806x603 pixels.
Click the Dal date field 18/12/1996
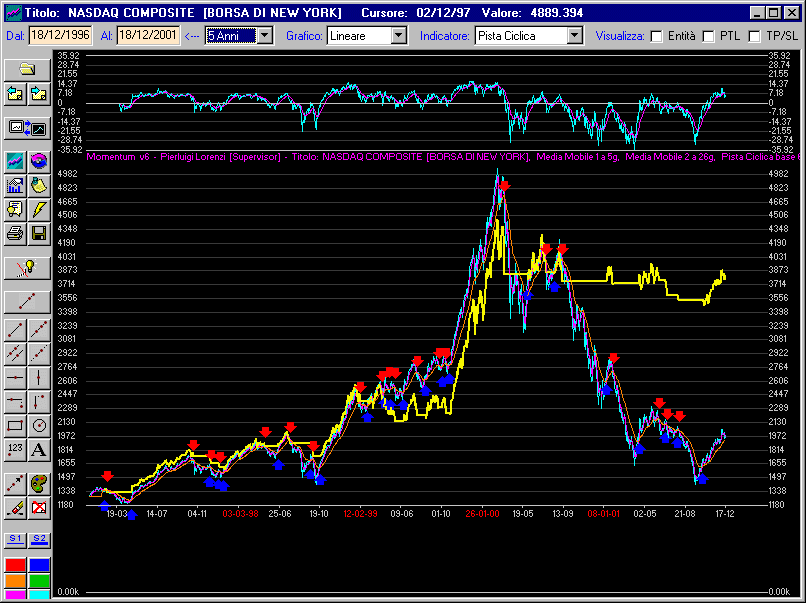60,35
